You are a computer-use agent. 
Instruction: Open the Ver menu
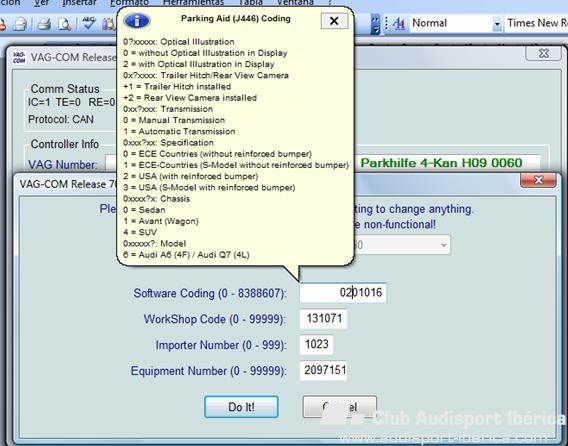[x=42, y=3]
